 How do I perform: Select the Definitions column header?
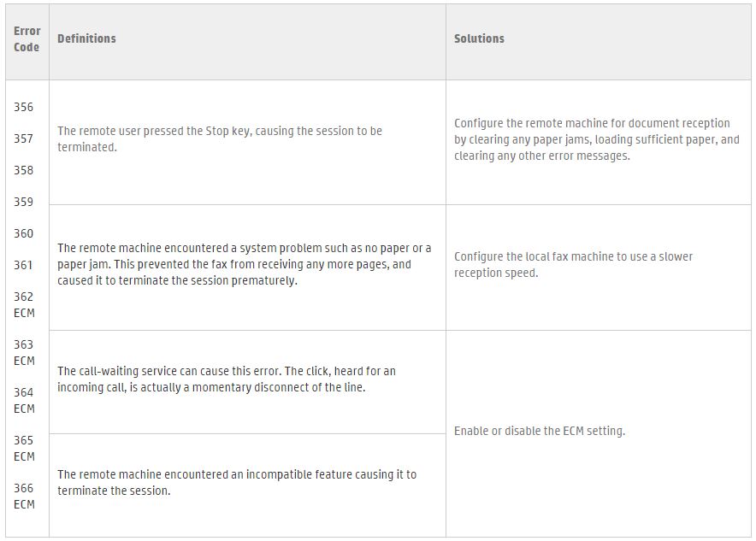[86, 38]
